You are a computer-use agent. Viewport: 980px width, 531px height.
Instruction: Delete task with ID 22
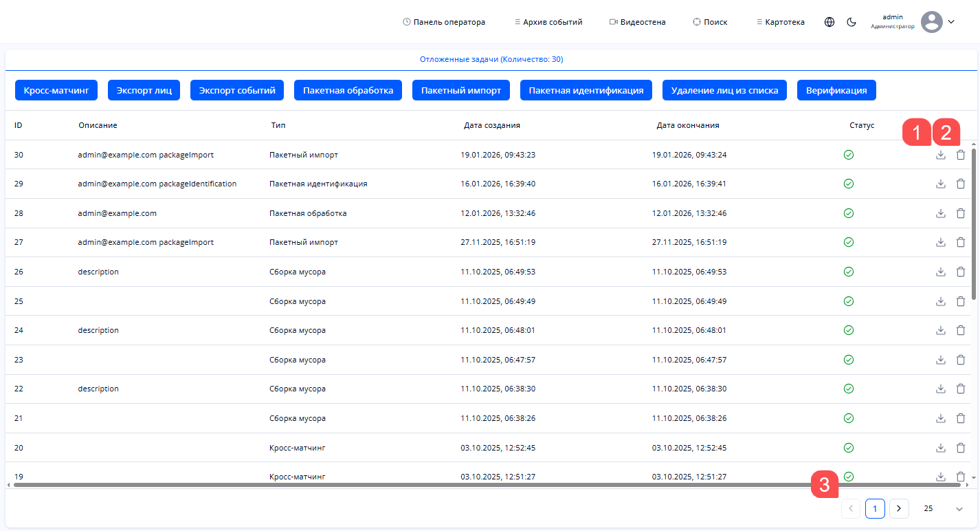click(961, 389)
